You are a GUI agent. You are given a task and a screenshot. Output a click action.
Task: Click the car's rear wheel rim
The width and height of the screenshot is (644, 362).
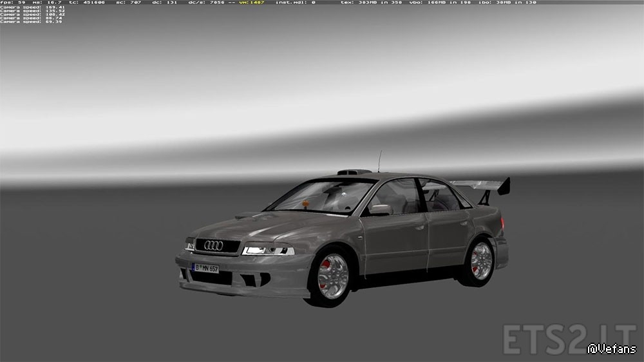[x=481, y=261]
